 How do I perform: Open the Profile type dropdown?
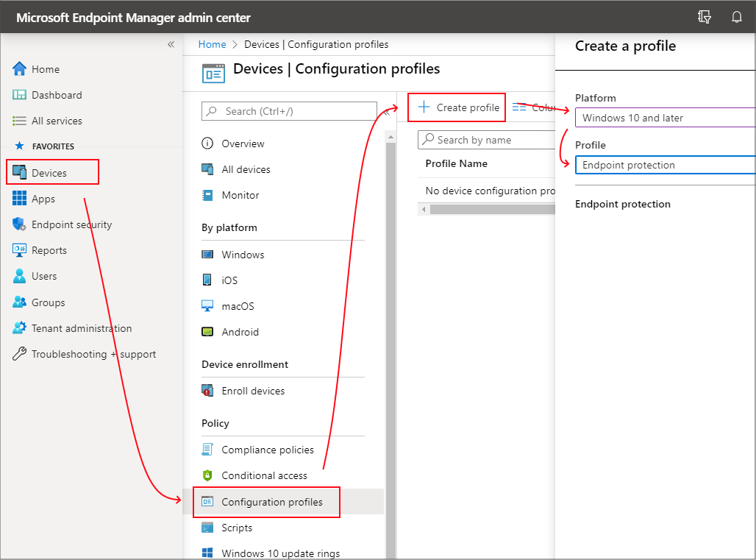point(665,165)
